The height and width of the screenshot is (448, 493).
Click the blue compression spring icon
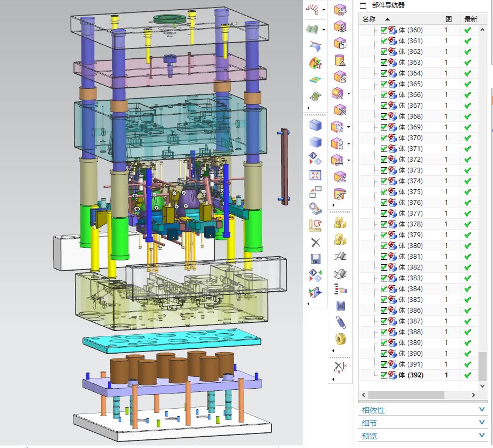(340, 306)
